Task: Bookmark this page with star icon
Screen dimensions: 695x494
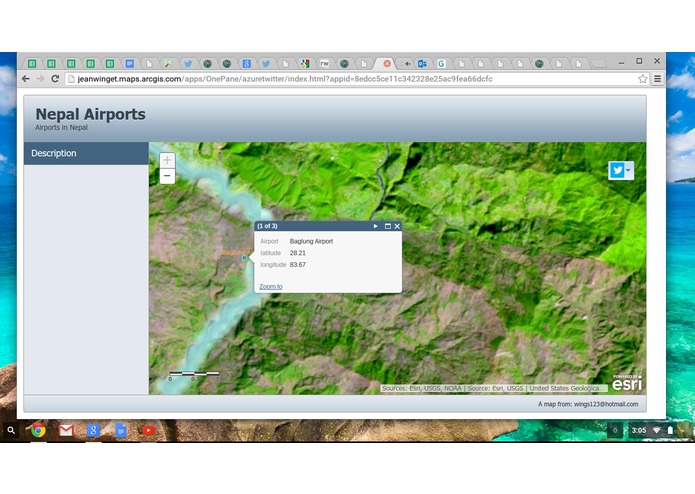Action: pos(642,79)
